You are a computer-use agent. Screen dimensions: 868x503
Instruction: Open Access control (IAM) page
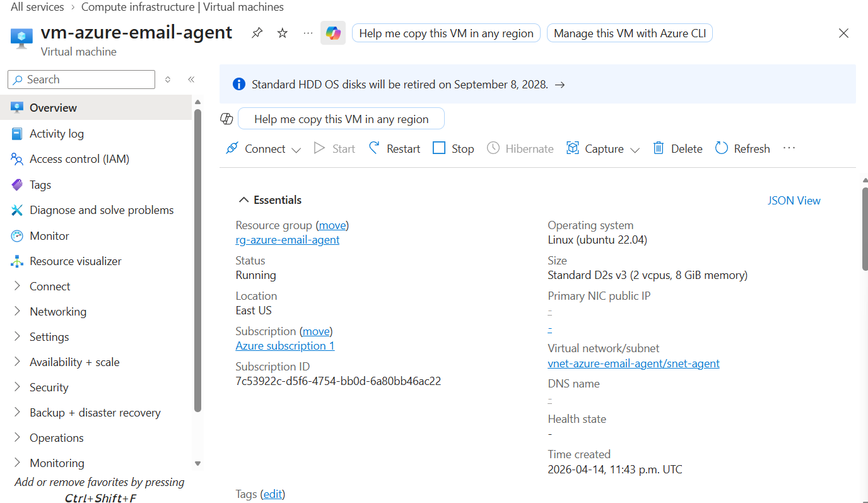click(x=79, y=159)
